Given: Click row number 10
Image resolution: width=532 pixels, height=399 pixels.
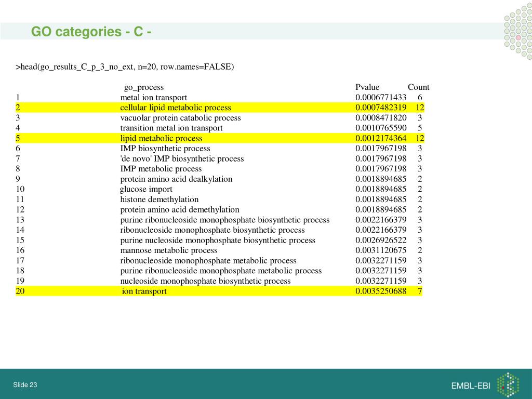Looking at the screenshot, I should pos(20,189).
